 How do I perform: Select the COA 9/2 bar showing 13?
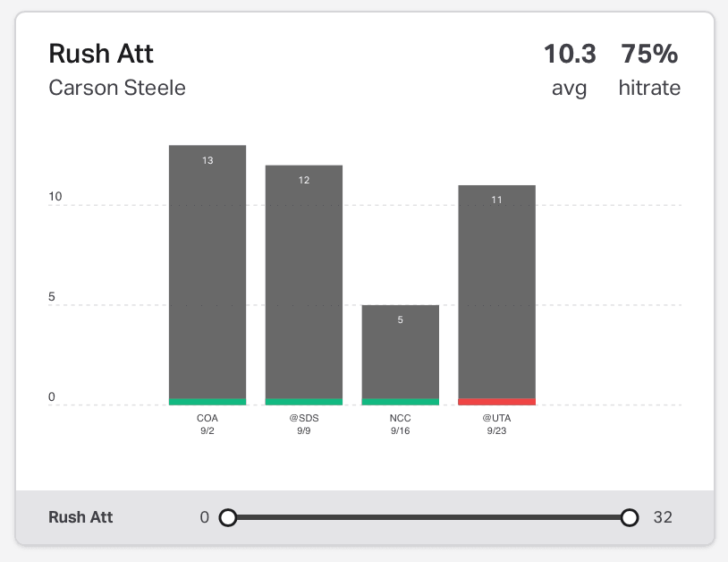coord(207,272)
